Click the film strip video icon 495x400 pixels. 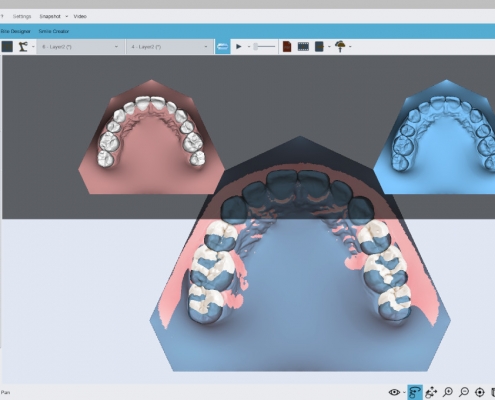pos(303,46)
